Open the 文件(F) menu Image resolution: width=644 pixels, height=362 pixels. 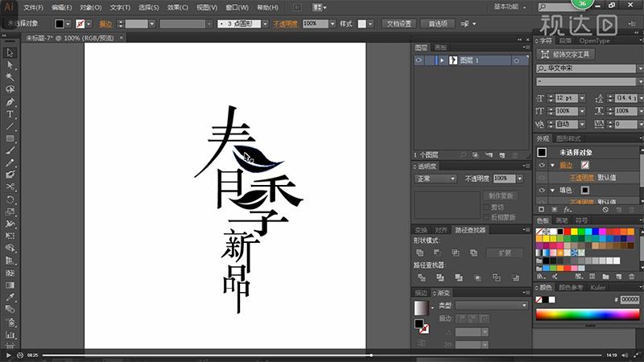[33, 7]
